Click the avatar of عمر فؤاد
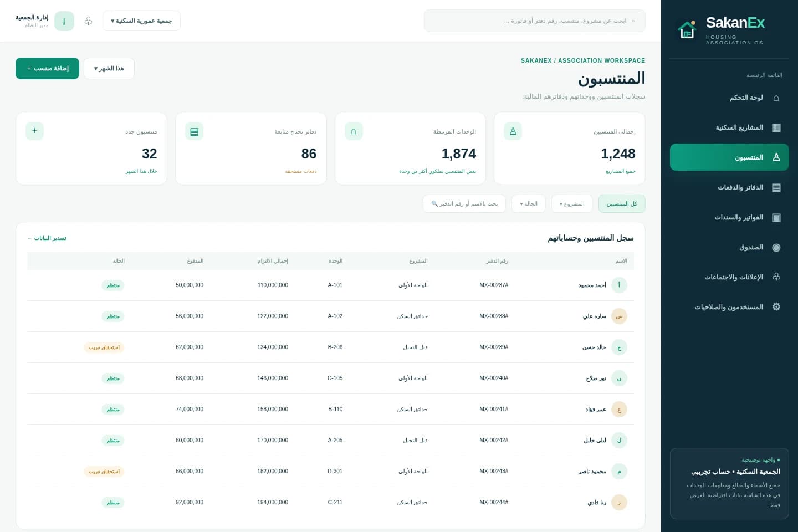 click(619, 409)
